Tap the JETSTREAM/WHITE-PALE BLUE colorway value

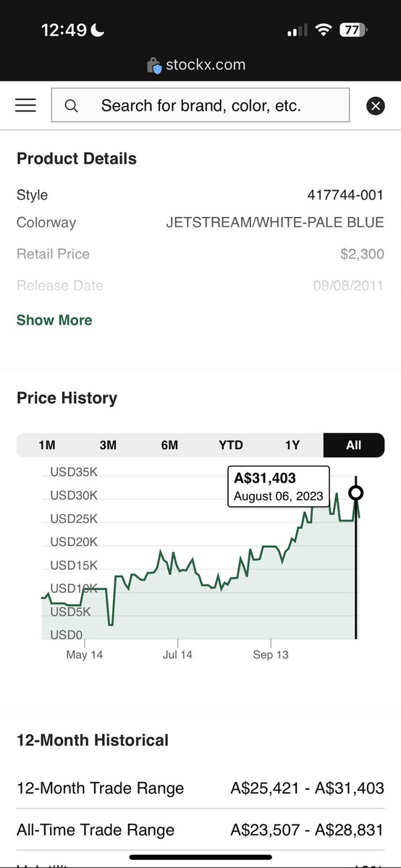(275, 223)
